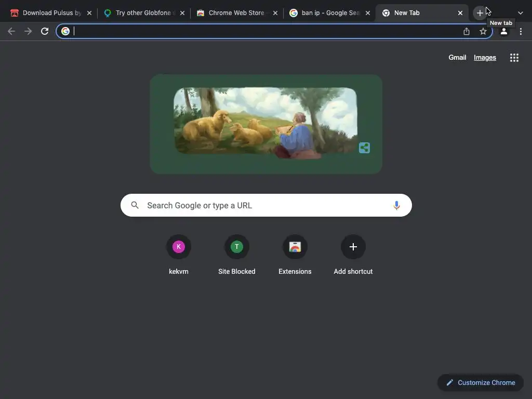Image resolution: width=532 pixels, height=399 pixels.
Task: Switch to the Download Pulsus tab
Action: coord(51,13)
